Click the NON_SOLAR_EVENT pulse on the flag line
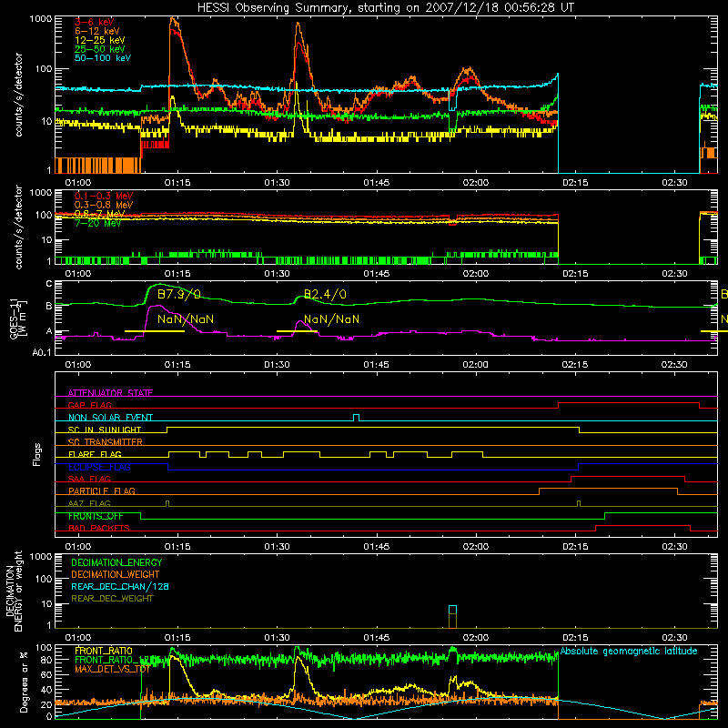Screen dimensions: 728x728 point(356,418)
